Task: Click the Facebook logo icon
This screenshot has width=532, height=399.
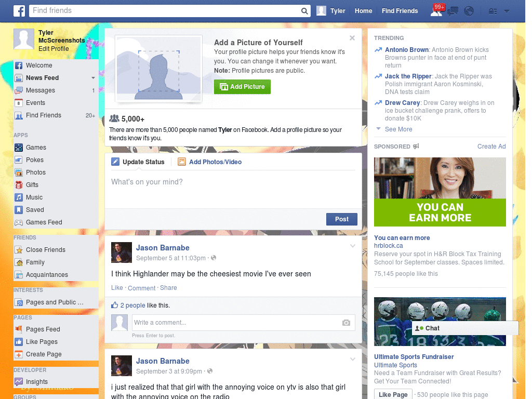Action: (19, 11)
